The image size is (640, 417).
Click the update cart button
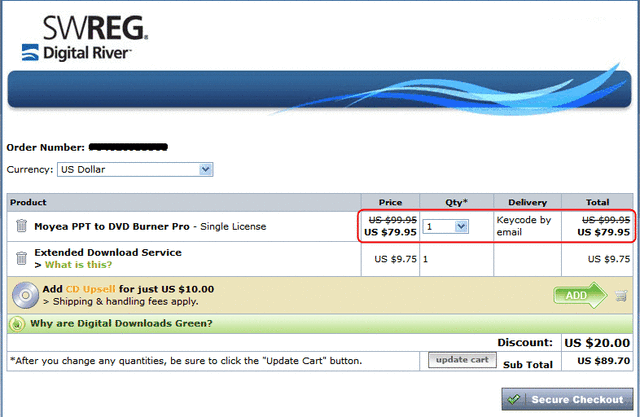(462, 360)
